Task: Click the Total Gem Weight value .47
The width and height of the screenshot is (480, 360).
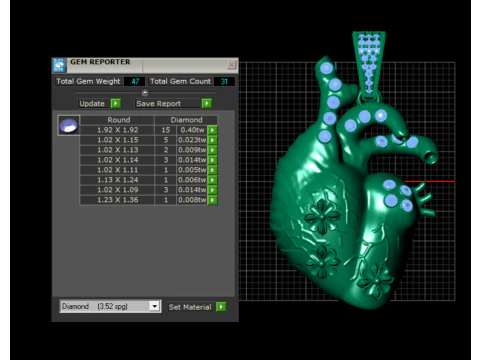Action: click(135, 81)
